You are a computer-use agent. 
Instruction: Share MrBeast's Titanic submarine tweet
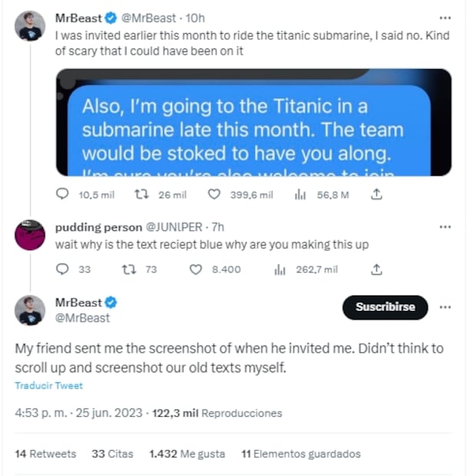(x=376, y=195)
